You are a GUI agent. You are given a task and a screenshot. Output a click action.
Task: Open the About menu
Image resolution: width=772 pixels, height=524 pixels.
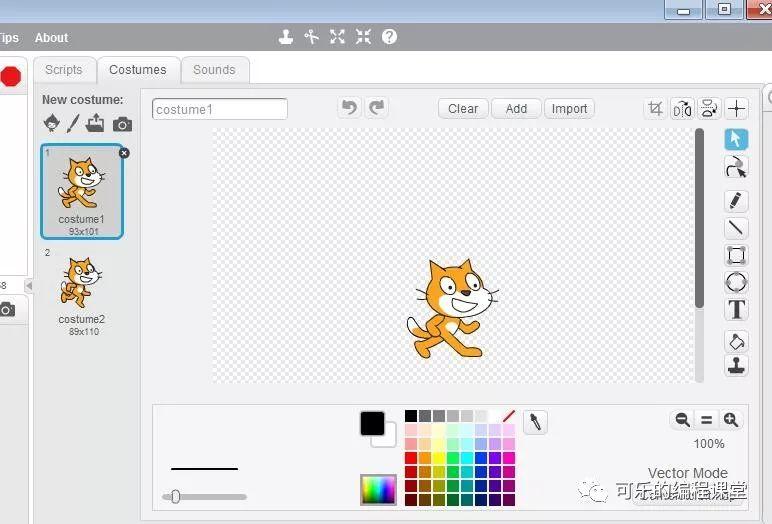click(x=51, y=37)
